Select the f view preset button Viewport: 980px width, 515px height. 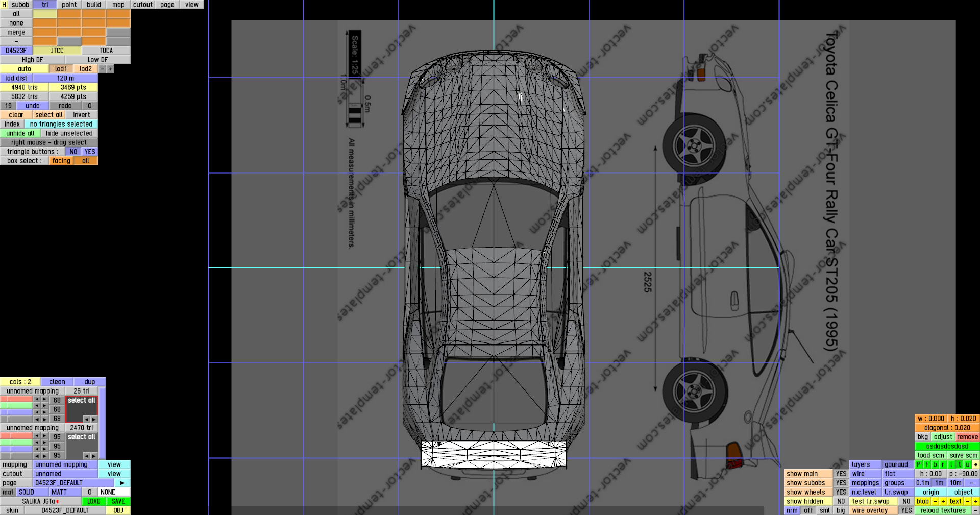[x=927, y=464]
